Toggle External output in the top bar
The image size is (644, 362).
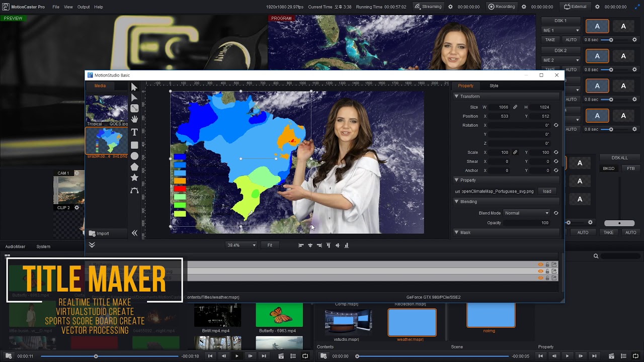tap(575, 7)
